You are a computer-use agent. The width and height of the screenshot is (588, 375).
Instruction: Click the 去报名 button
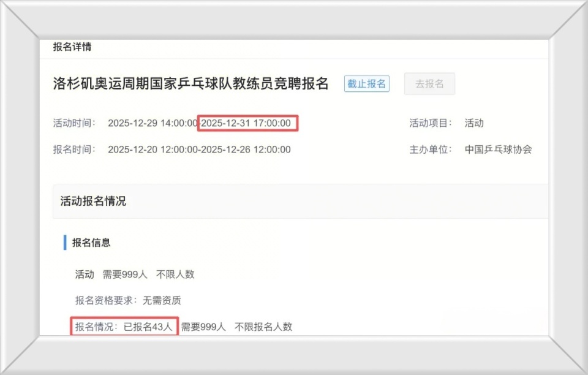coord(429,84)
